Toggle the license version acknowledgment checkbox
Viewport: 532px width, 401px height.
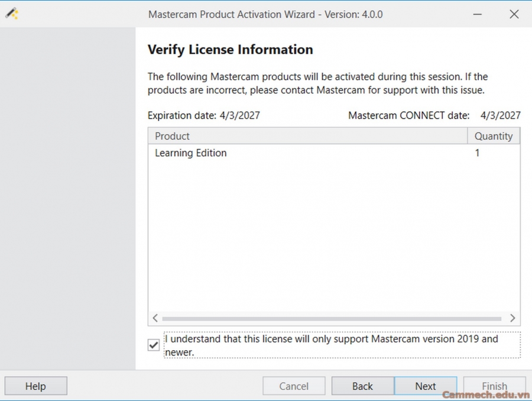click(154, 345)
